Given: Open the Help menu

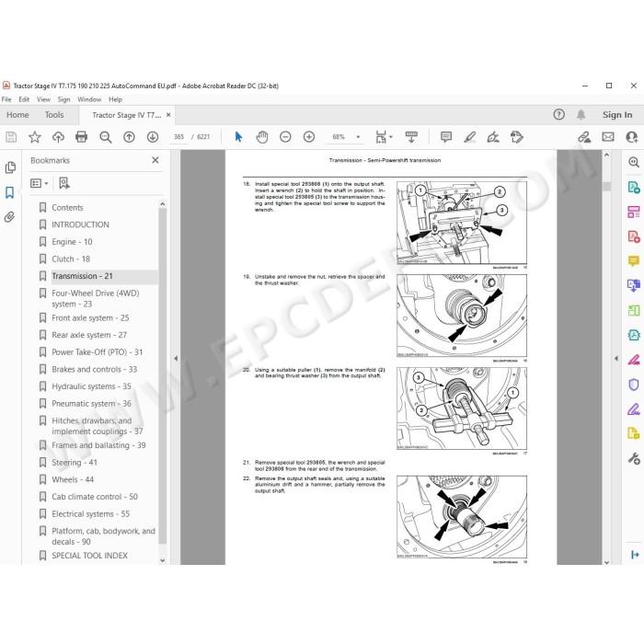Looking at the screenshot, I should tap(115, 99).
